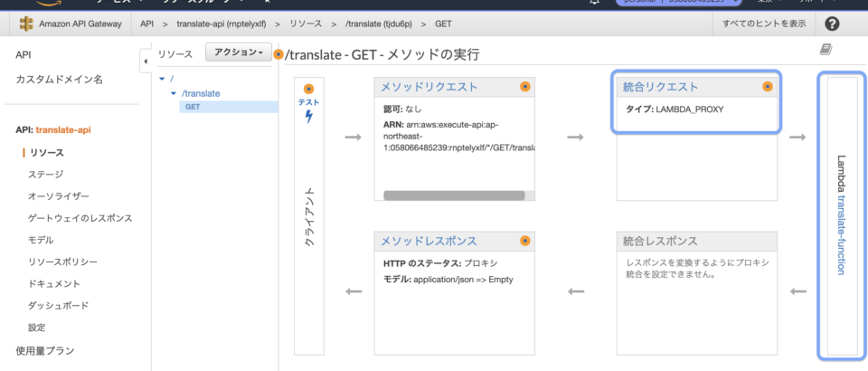Viewport: 868px width, 371px height.
Task: Click the Test lightning bolt icon
Action: coord(309,117)
